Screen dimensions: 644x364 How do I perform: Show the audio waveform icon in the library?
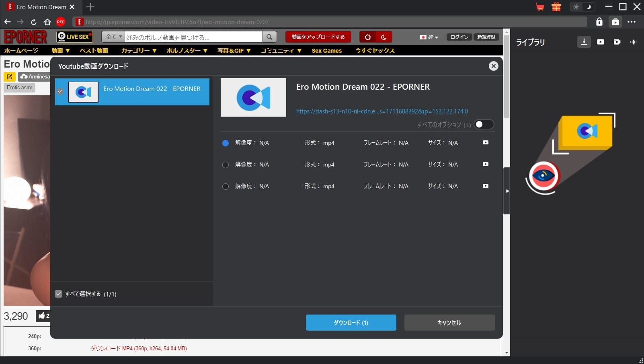point(634,42)
